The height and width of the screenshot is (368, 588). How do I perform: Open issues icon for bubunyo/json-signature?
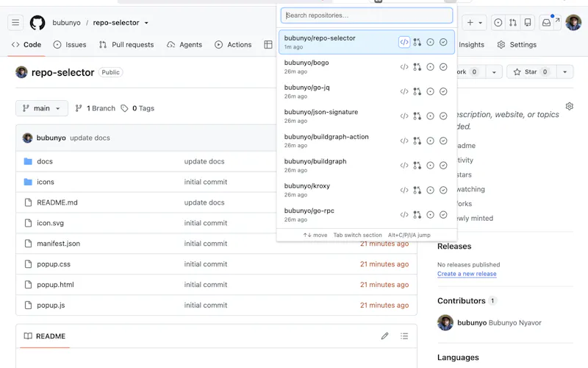tap(430, 116)
